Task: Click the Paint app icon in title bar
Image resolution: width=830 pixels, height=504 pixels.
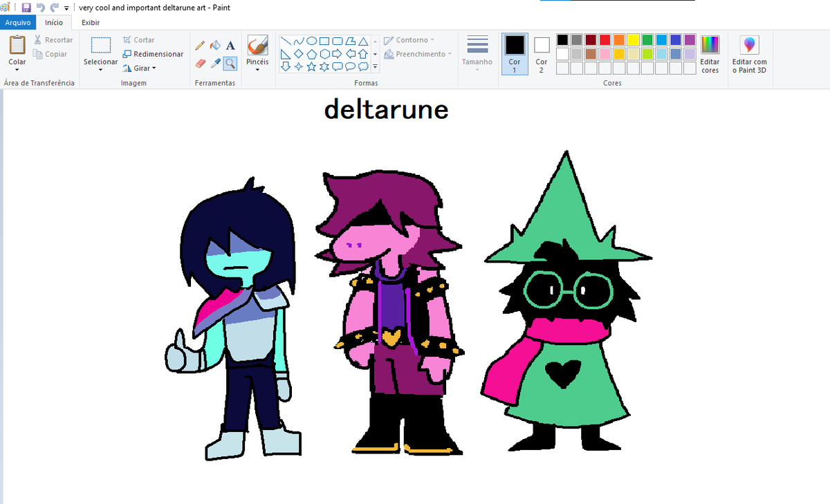Action: coord(4,8)
